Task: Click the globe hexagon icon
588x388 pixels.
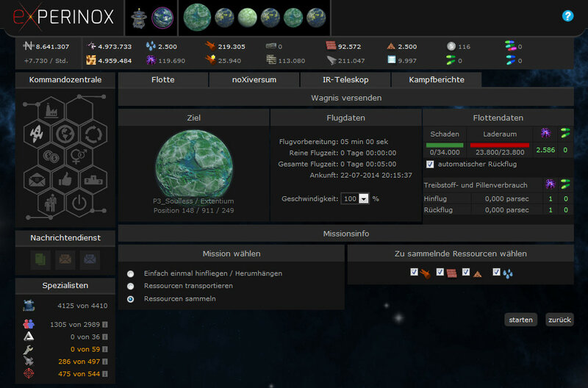Action: coord(65,134)
